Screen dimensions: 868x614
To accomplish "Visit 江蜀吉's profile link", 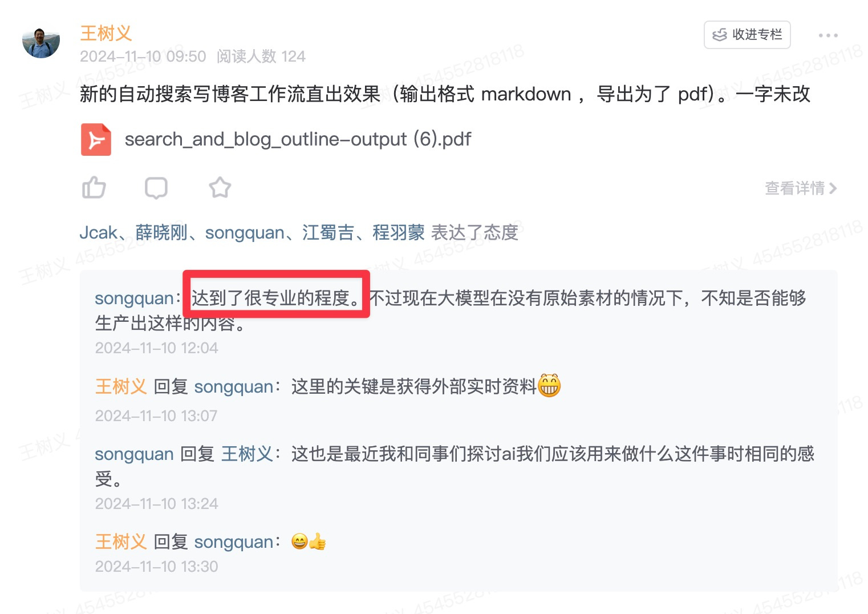I will tap(328, 232).
